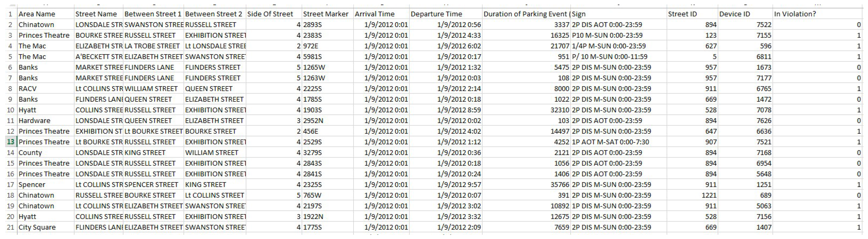Click the Sign column header cell
This screenshot has height=239, width=868.
(618, 14)
